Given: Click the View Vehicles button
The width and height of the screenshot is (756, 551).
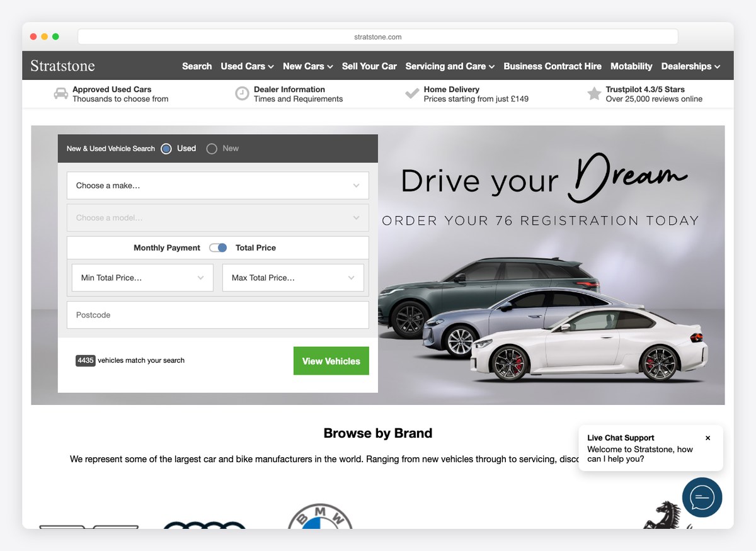Looking at the screenshot, I should click(x=331, y=361).
